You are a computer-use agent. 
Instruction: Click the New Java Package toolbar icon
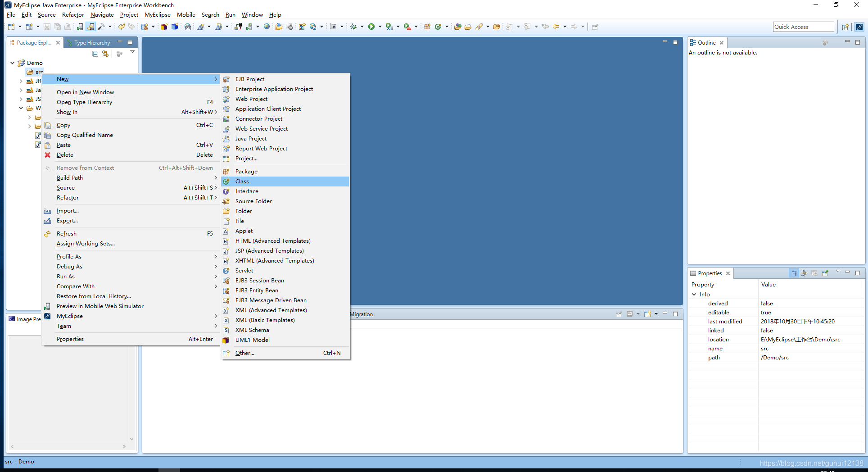[427, 27]
